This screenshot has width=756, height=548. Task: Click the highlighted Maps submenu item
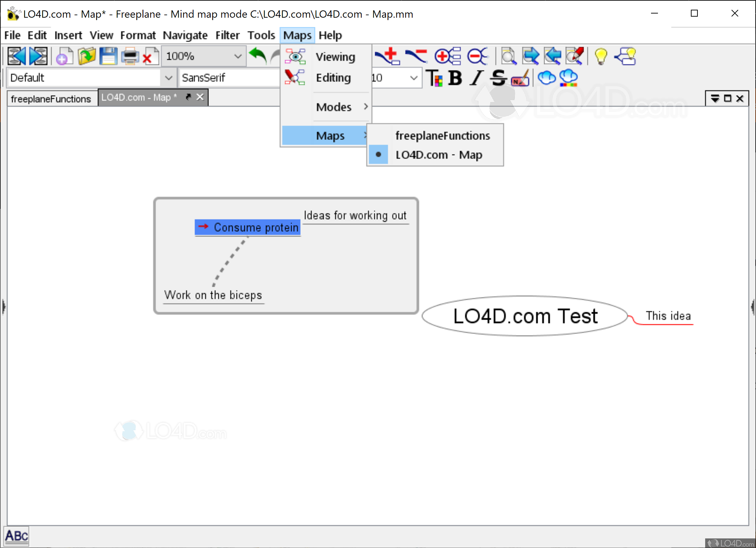[325, 135]
